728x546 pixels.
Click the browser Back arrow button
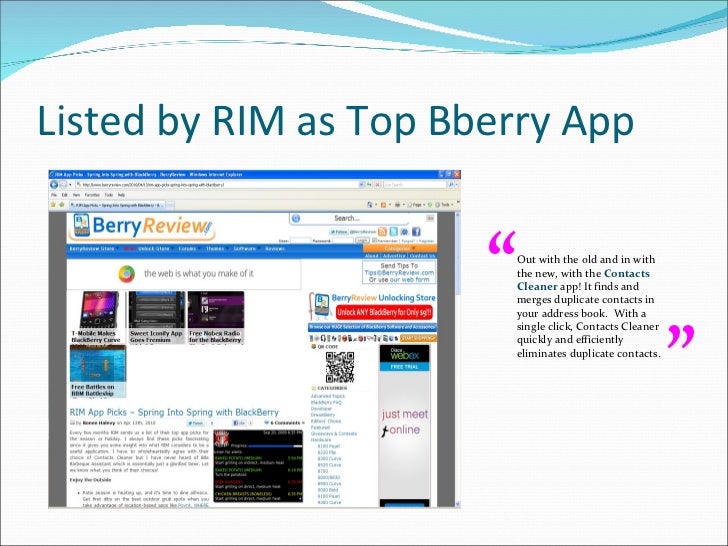(54, 185)
